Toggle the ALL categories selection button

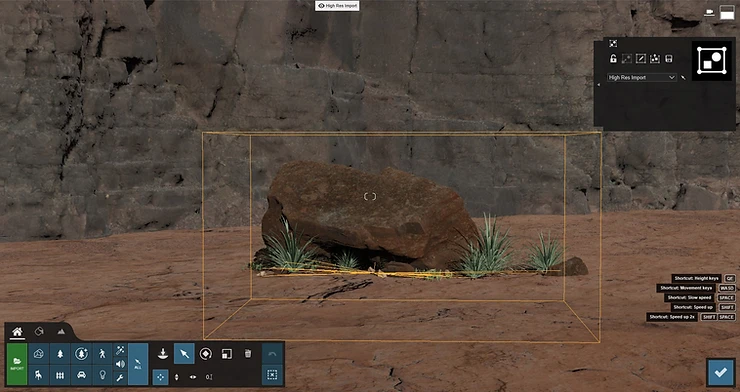coord(138,364)
